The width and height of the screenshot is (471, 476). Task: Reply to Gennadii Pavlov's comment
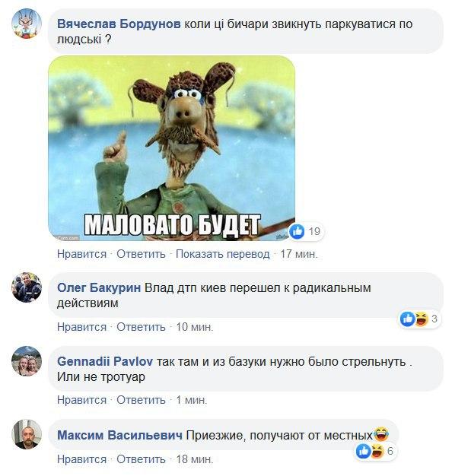coord(141,400)
